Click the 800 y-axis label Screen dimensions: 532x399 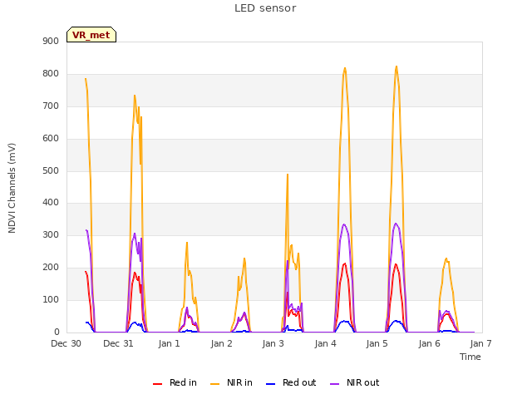coord(51,74)
